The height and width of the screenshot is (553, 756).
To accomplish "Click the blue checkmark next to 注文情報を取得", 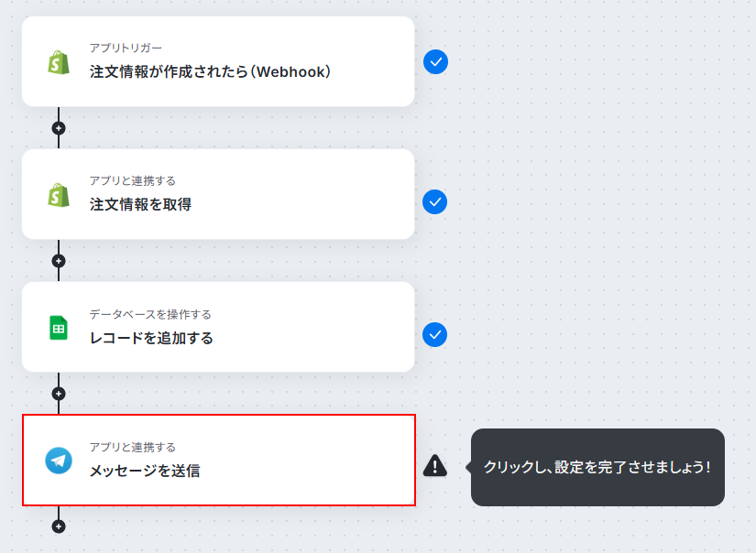I will click(x=435, y=201).
